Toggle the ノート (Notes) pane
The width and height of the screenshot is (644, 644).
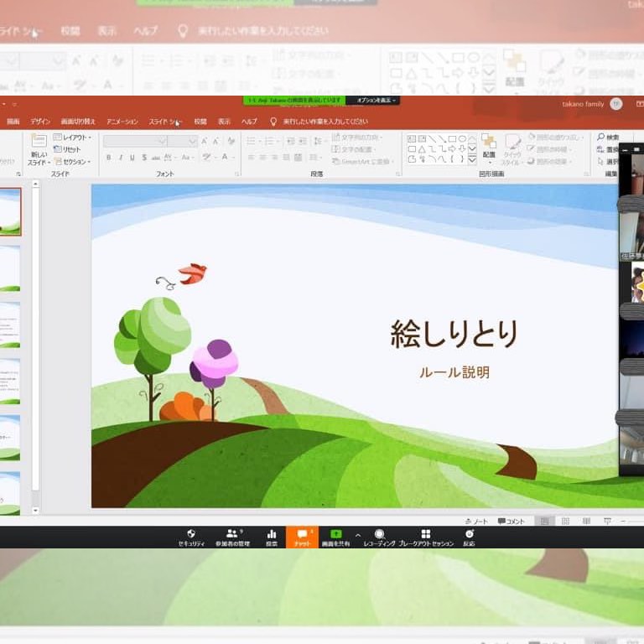pyautogui.click(x=476, y=522)
